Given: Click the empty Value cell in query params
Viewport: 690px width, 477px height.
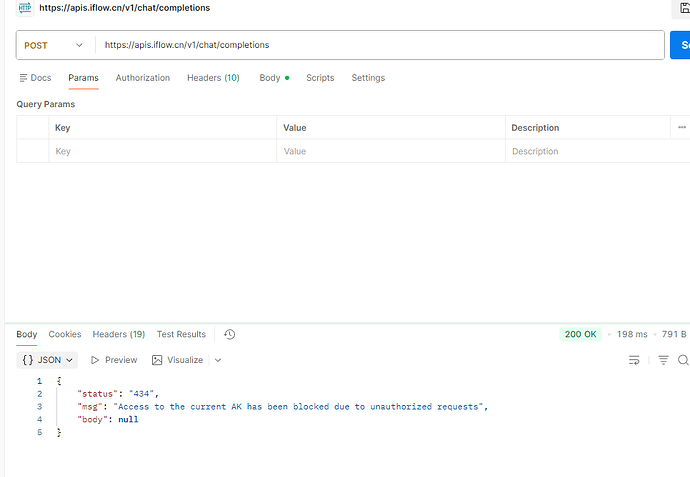Looking at the screenshot, I should tap(391, 151).
